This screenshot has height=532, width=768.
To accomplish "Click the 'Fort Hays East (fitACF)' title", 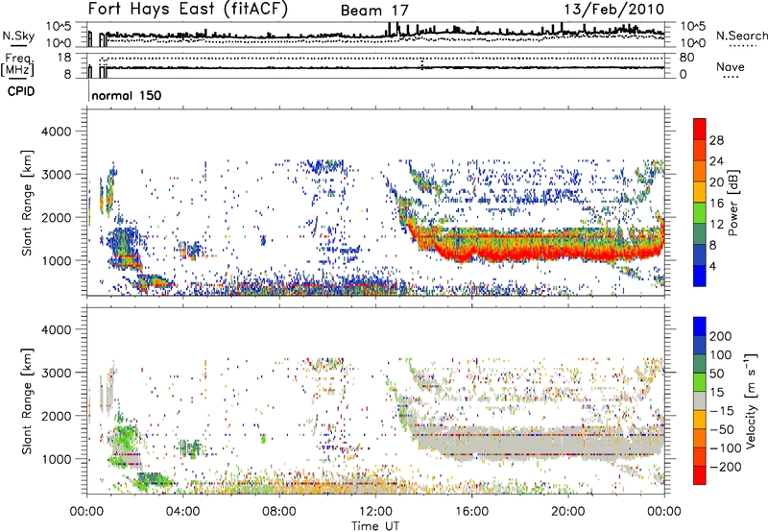I will [187, 9].
